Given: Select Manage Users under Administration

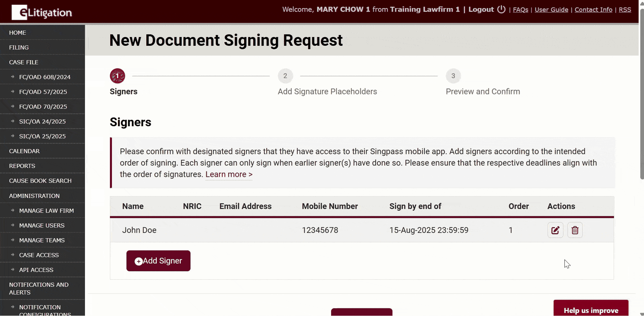Looking at the screenshot, I should point(41,225).
